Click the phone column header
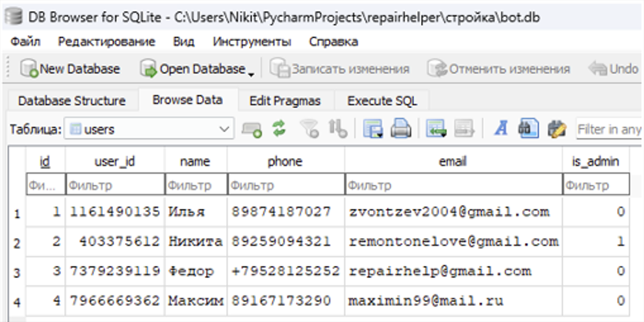The image size is (644, 322). [x=285, y=161]
